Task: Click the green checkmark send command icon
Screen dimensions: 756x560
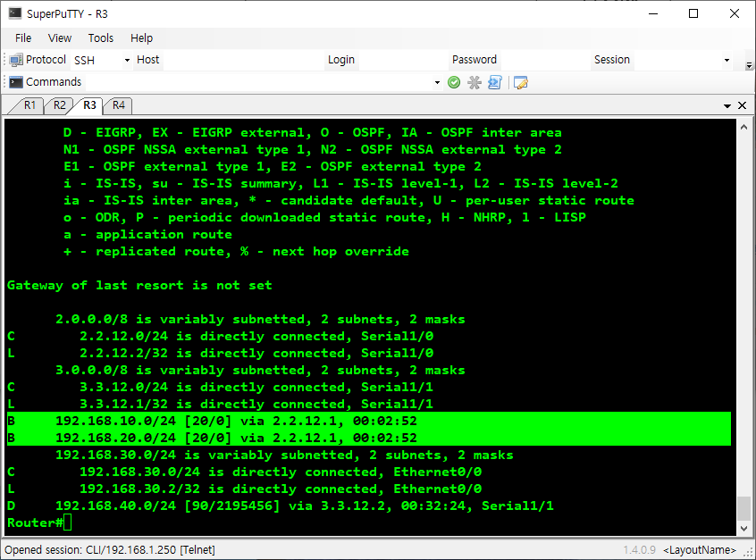Action: click(x=454, y=82)
